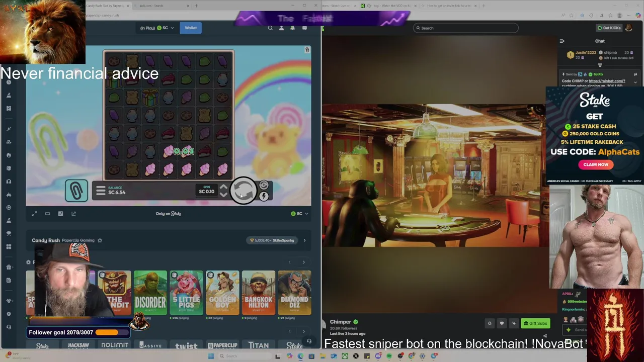Open the Diamond Dez game thumbnail
This screenshot has width=644, height=362.
294,293
